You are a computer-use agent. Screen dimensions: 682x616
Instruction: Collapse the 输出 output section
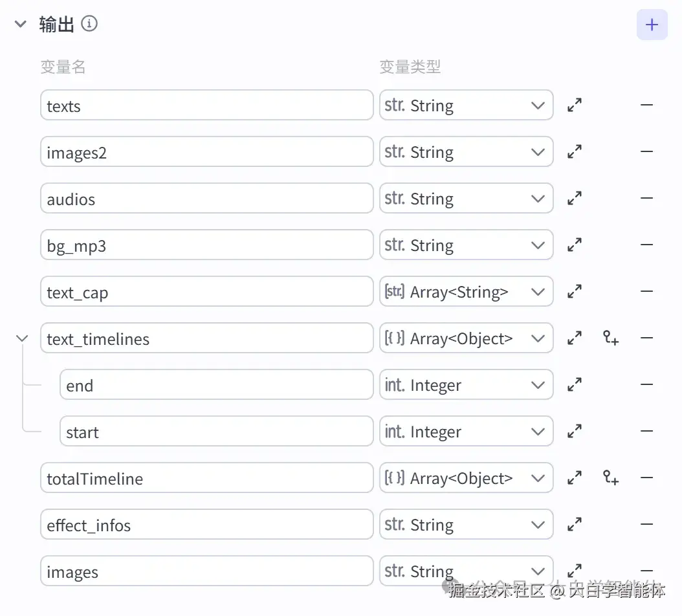point(19,23)
